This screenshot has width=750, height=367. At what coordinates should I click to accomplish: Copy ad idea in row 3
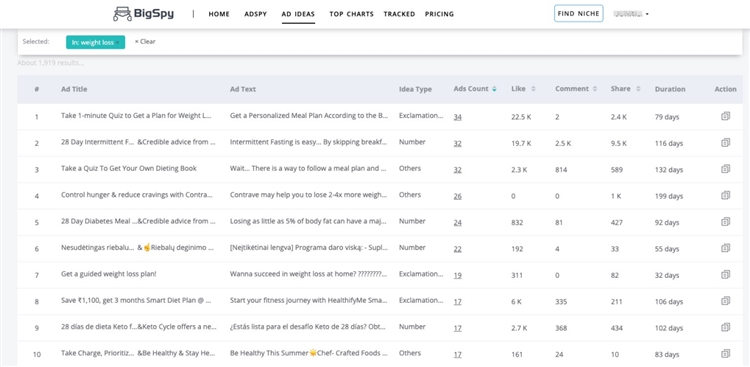point(725,168)
